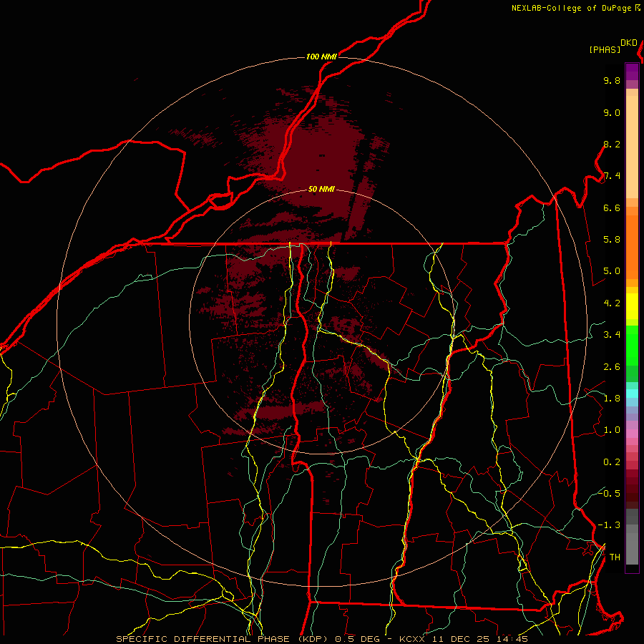Click the 50 NMI range ring label
Image resolution: width=644 pixels, height=644 pixels.
pos(321,189)
